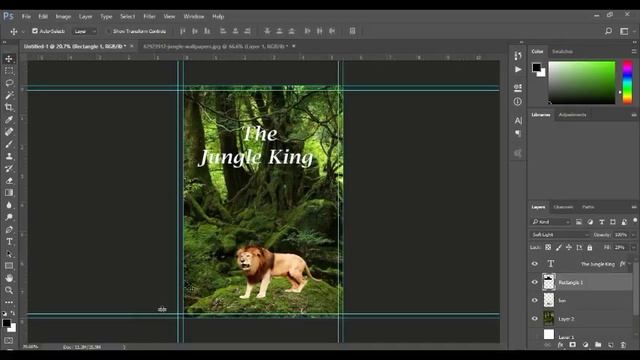Screen dimensions: 640x360
Task: Toggle lock position icon
Action: 569,247
